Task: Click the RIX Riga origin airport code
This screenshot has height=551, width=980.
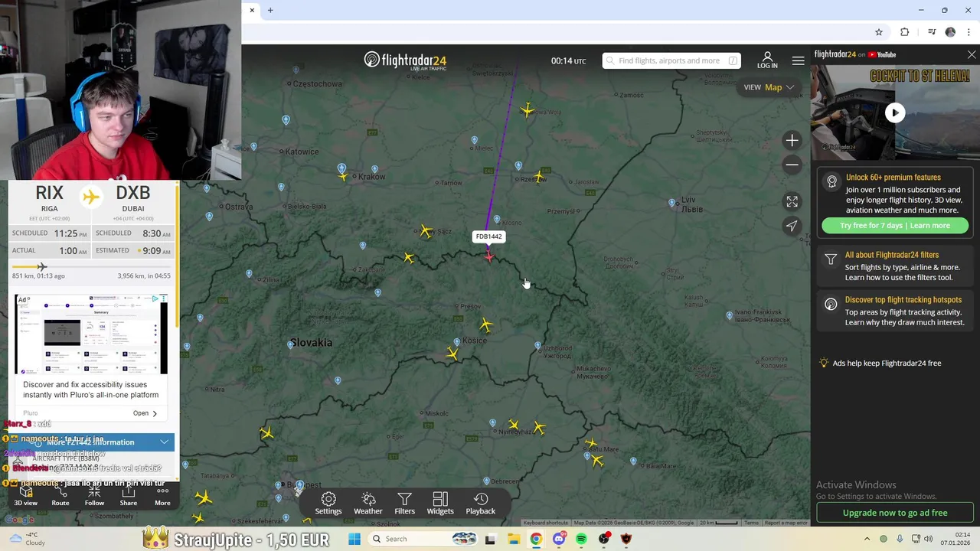Action: 49,193
